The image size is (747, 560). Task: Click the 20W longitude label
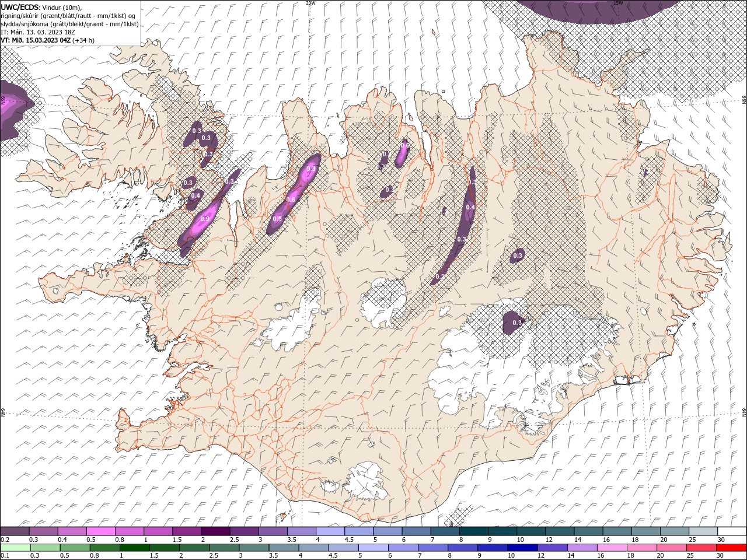310,3
